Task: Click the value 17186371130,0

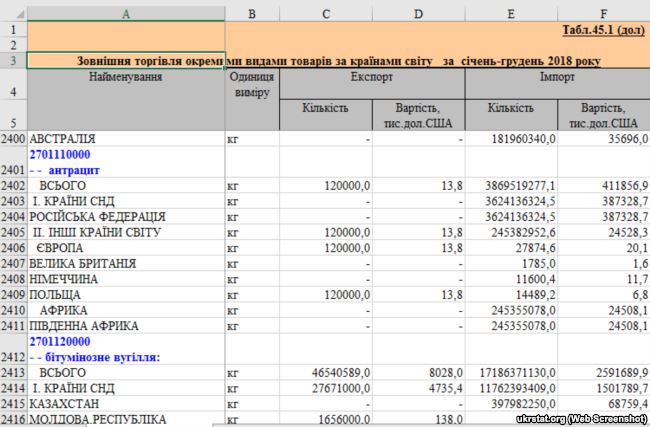Action: pyautogui.click(x=511, y=373)
